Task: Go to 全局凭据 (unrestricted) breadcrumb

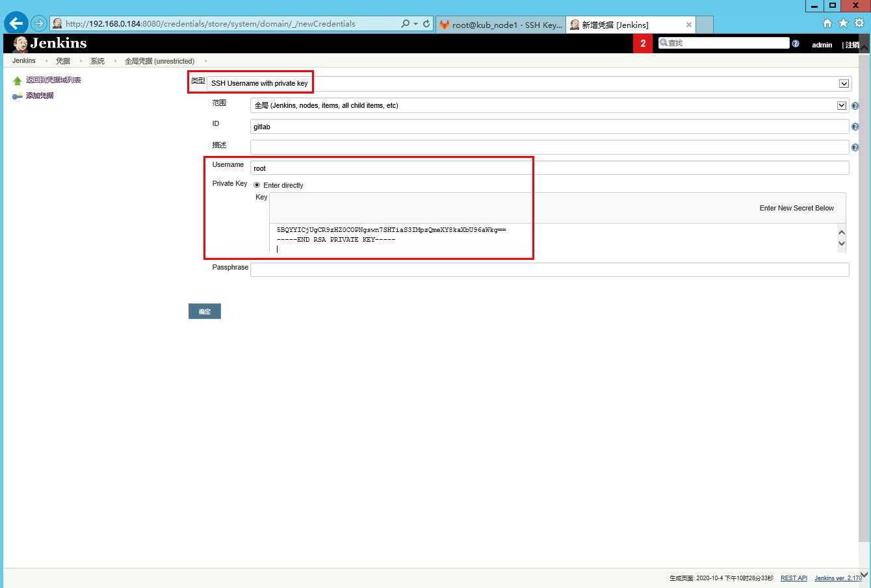Action: [159, 61]
